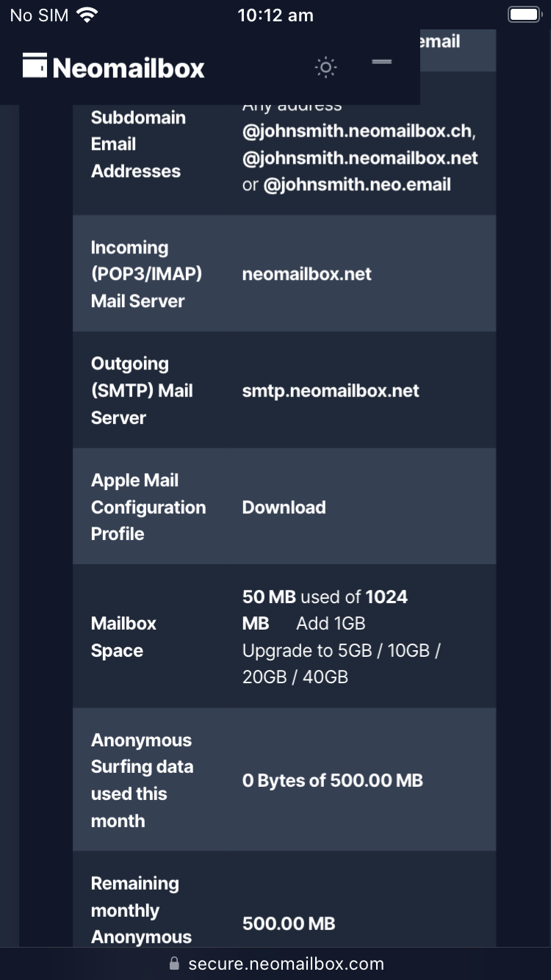Tap the lock icon in address bar
Viewport: 551px width, 980px height.
tap(175, 963)
